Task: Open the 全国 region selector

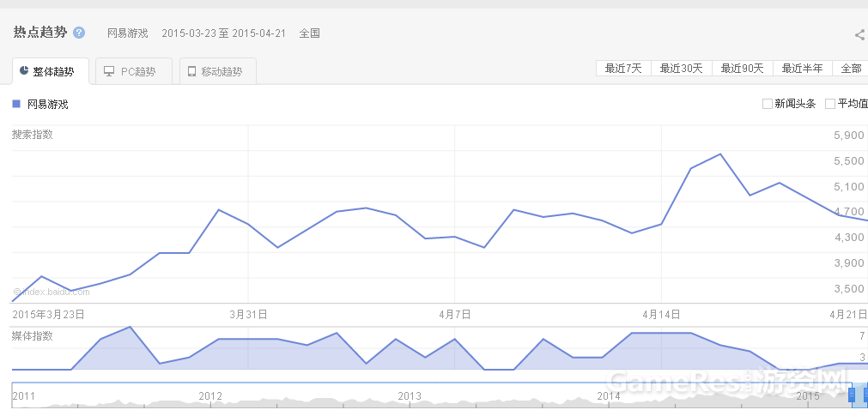Action: click(309, 33)
